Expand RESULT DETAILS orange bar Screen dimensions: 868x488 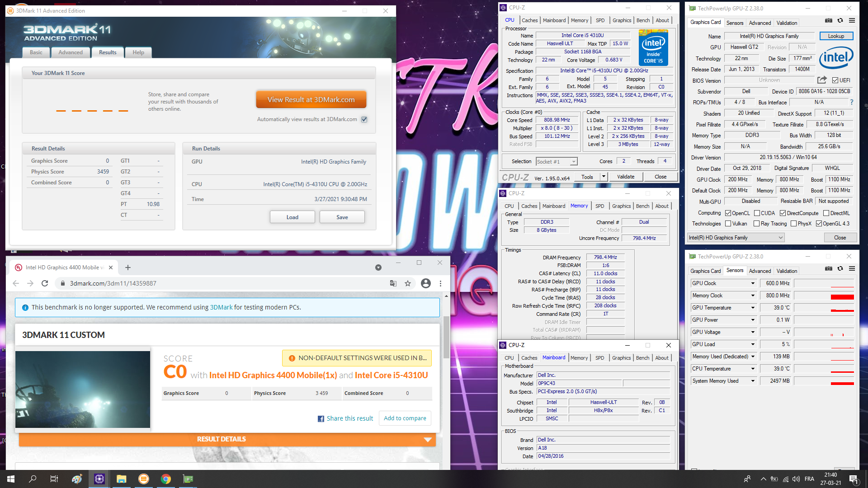(x=227, y=439)
